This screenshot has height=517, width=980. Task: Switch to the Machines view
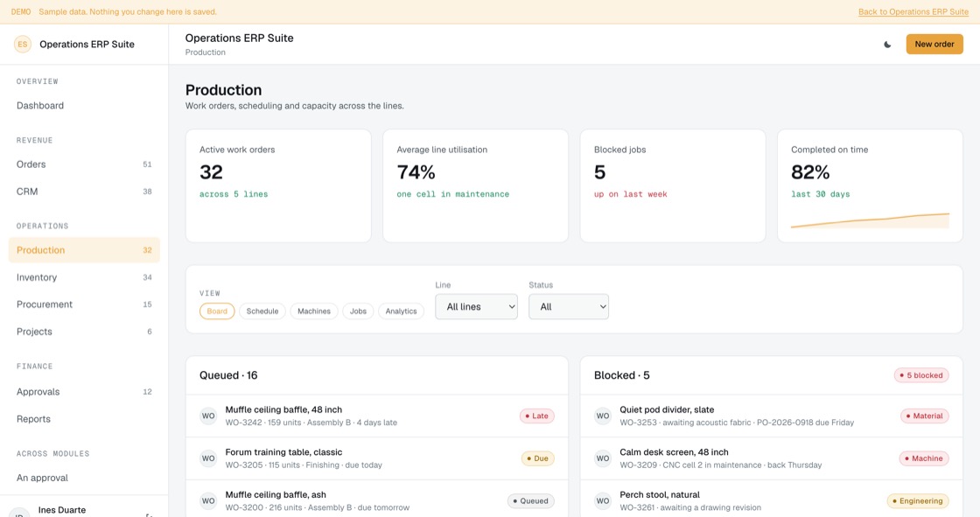314,311
